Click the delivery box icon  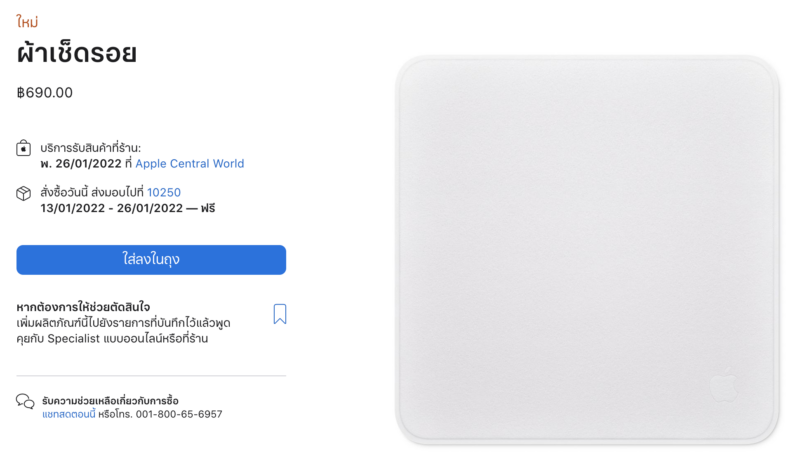(x=23, y=193)
